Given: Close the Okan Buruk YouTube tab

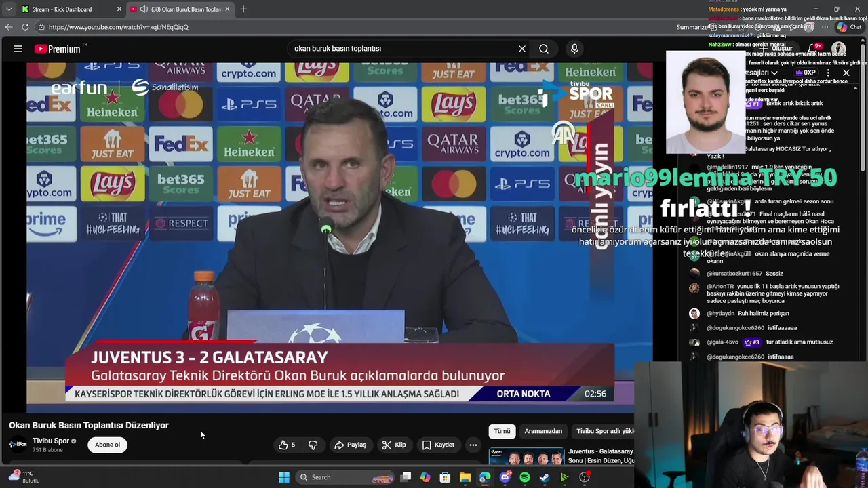Looking at the screenshot, I should (x=227, y=9).
